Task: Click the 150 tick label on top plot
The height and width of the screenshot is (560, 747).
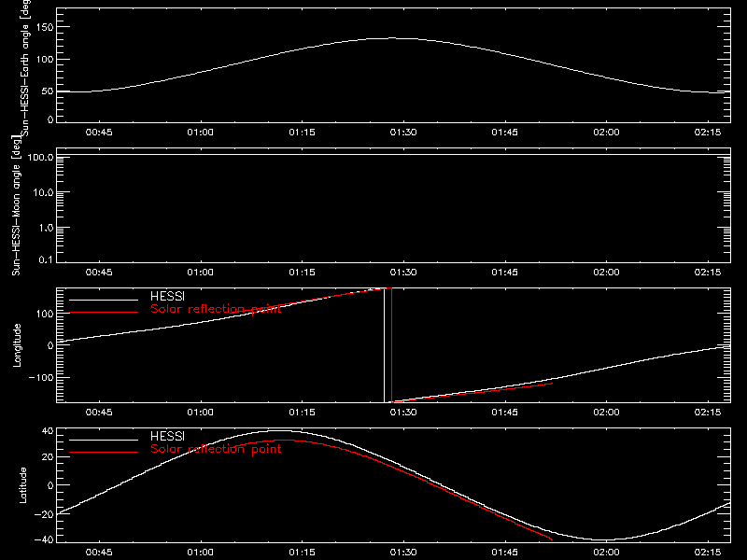Action: click(x=44, y=27)
